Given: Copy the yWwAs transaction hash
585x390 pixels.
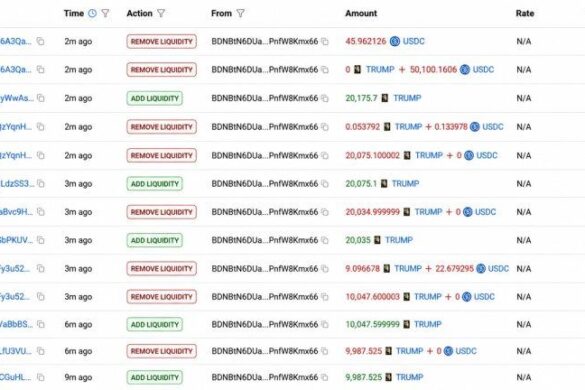Looking at the screenshot, I should coord(40,98).
